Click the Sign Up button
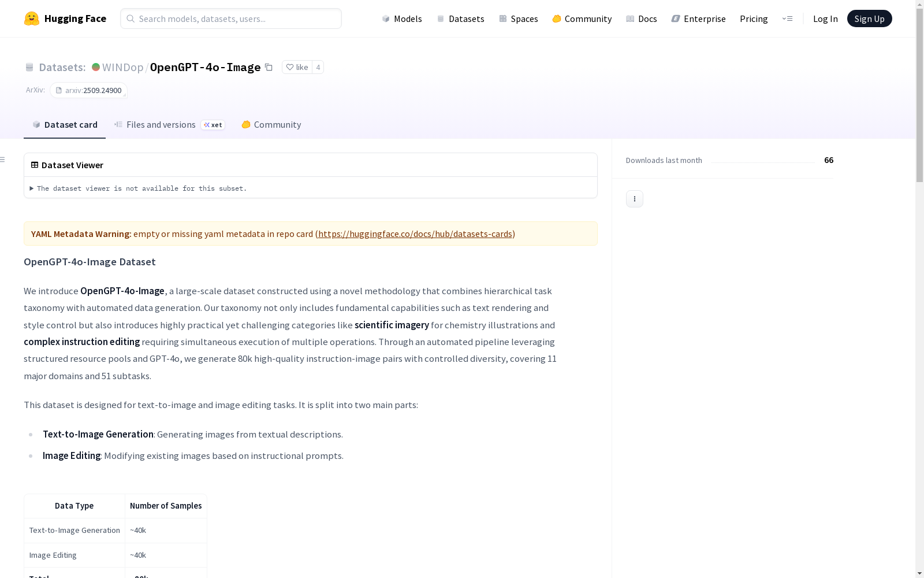Image resolution: width=924 pixels, height=578 pixels. [869, 18]
